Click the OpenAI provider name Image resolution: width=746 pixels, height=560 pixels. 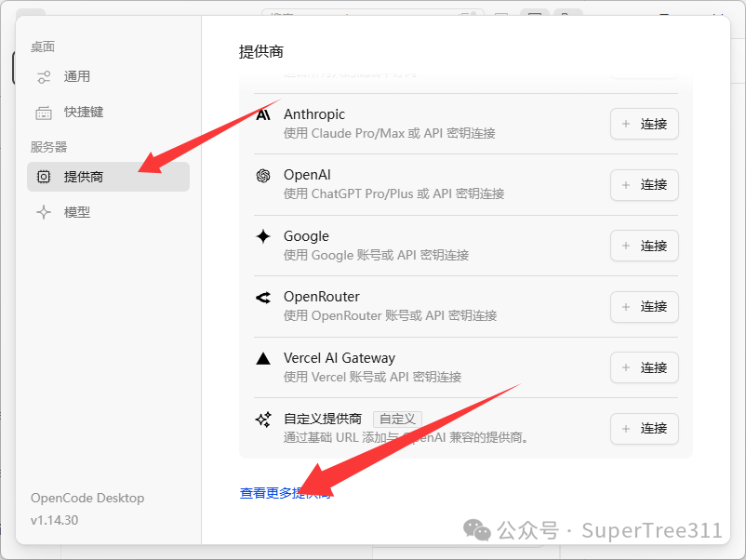307,175
